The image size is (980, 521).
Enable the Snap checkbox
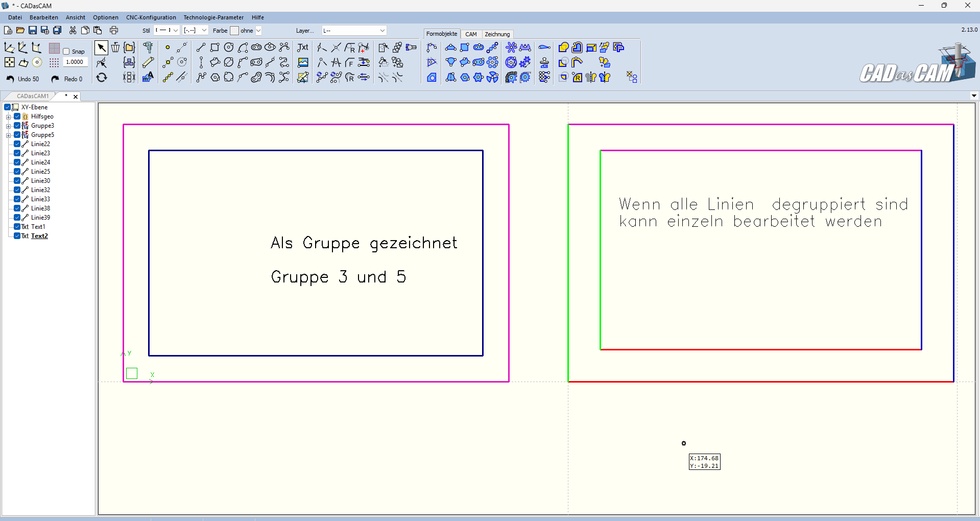pos(66,52)
